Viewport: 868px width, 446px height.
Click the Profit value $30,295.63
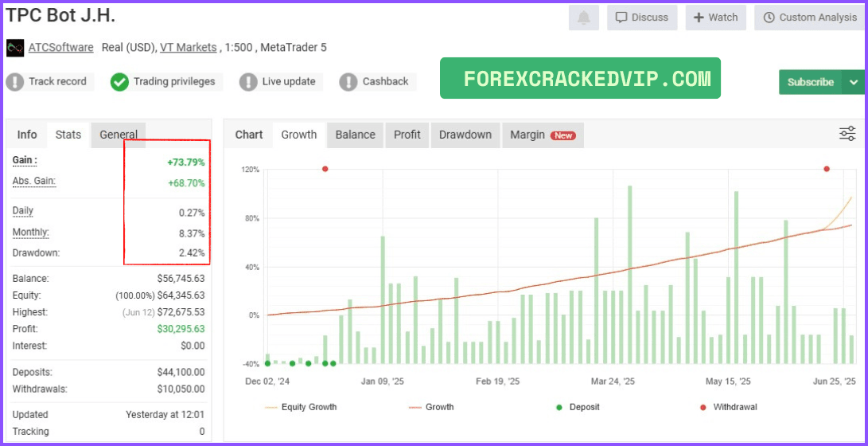[x=181, y=329]
